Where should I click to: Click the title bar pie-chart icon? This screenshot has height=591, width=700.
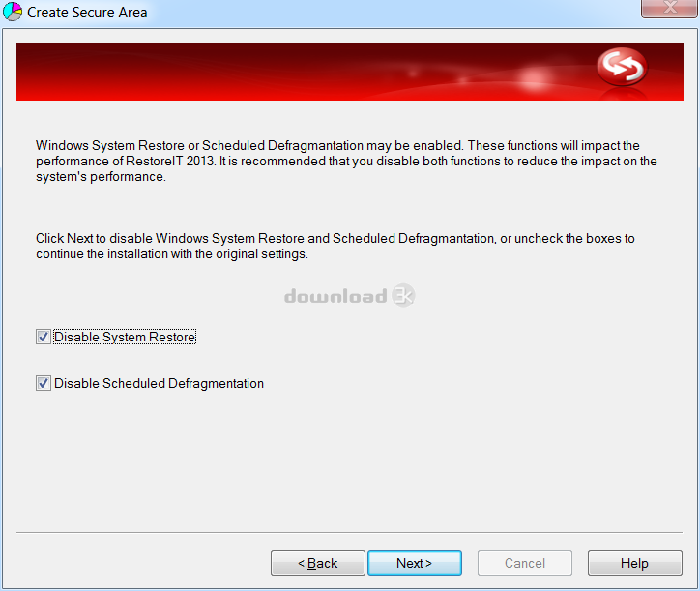(13, 12)
